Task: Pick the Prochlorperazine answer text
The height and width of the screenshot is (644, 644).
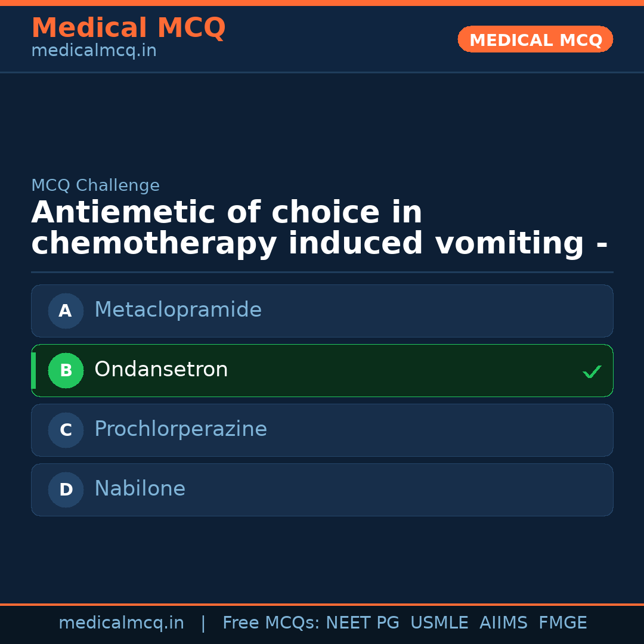Action: (180, 429)
